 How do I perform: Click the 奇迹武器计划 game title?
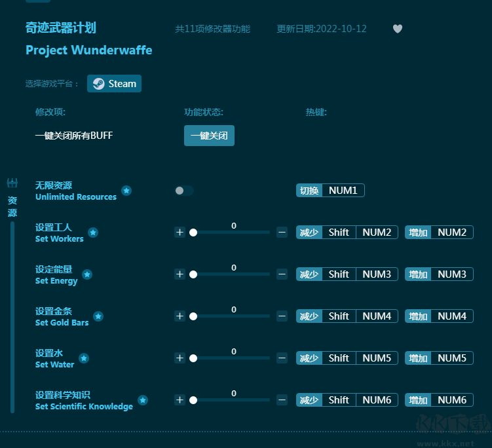pyautogui.click(x=61, y=28)
